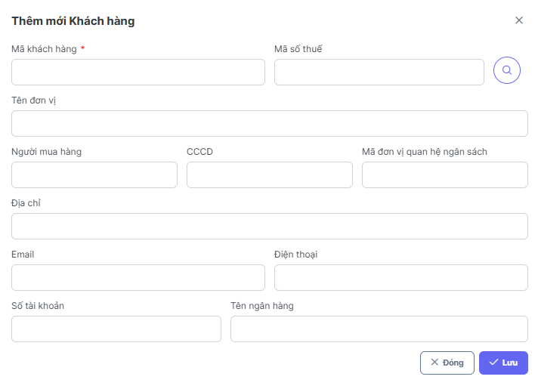Click the Mã khách hàng input field
Viewport: 538px width, 392px height.
[x=138, y=73]
